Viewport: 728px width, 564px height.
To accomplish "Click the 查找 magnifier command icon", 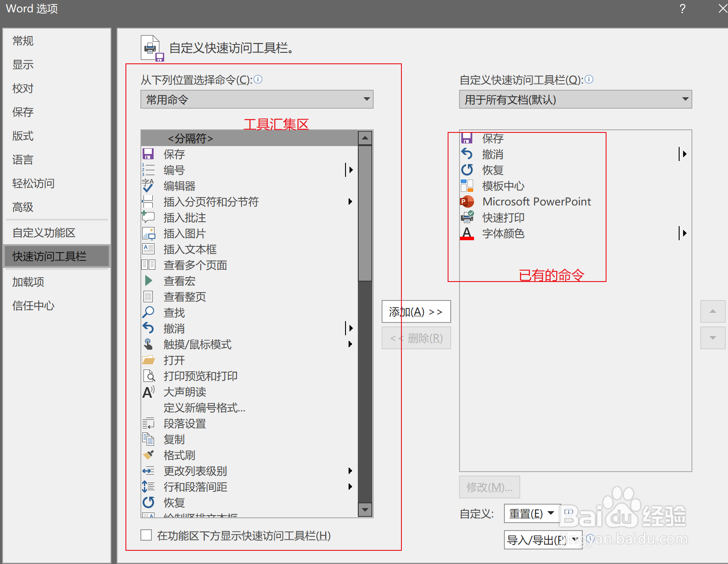I will click(x=149, y=312).
